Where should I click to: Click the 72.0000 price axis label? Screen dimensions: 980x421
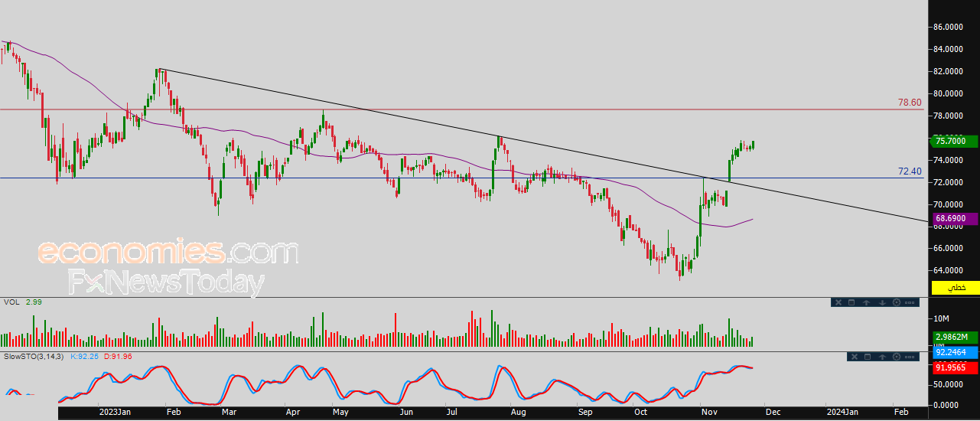pos(948,182)
